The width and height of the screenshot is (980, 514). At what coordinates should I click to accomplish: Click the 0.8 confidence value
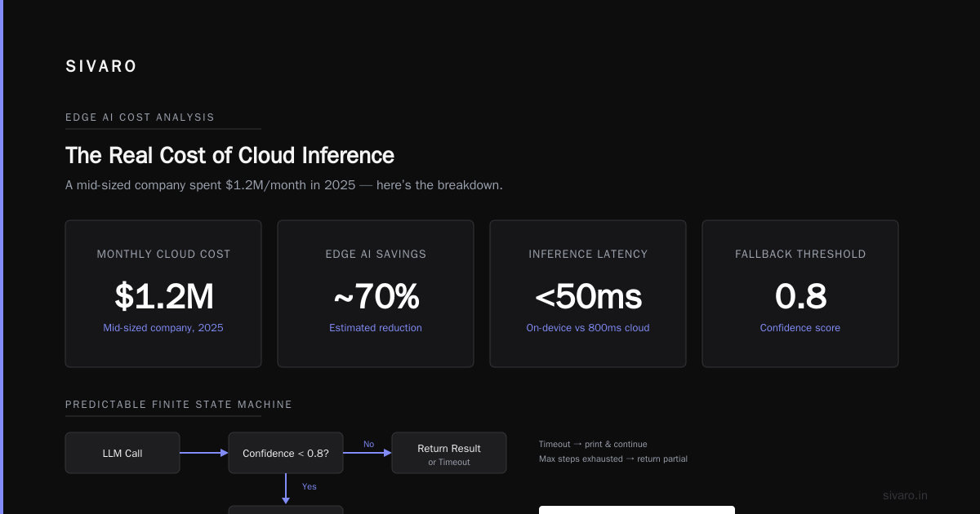800,297
